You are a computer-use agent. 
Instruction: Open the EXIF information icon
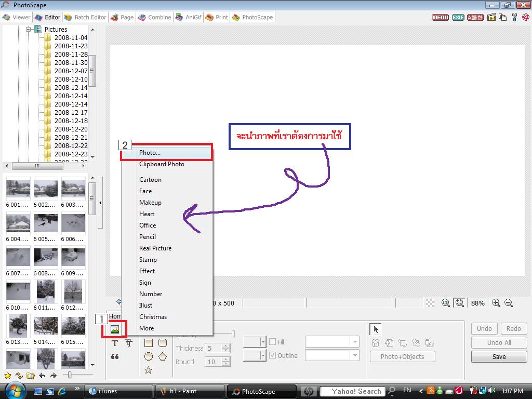point(458,17)
